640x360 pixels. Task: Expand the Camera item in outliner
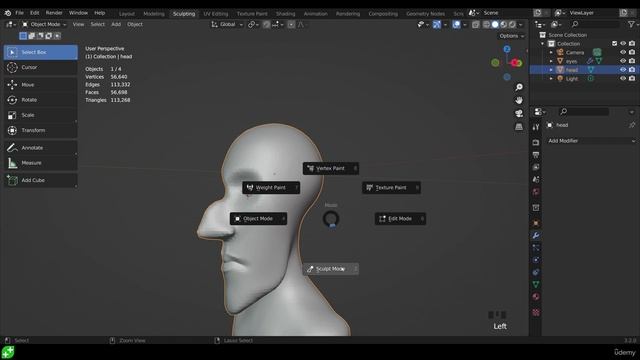click(551, 52)
